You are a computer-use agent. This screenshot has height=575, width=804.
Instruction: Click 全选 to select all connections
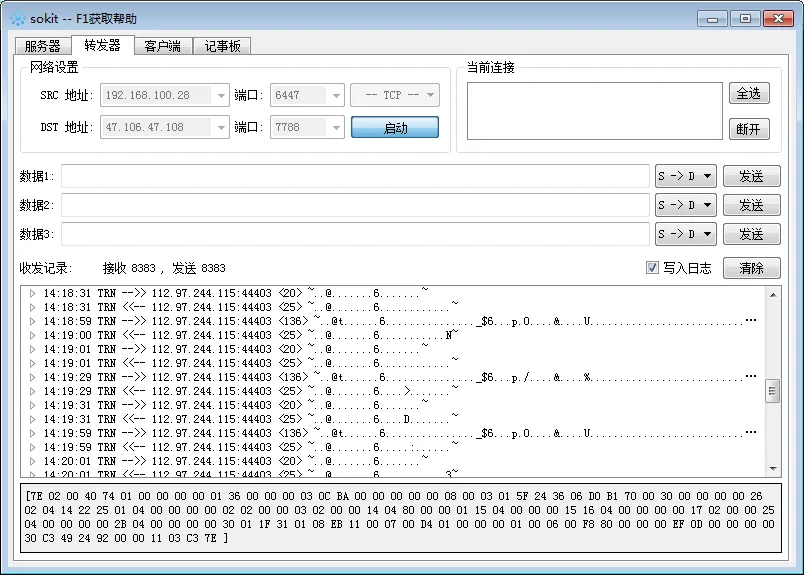coord(749,93)
